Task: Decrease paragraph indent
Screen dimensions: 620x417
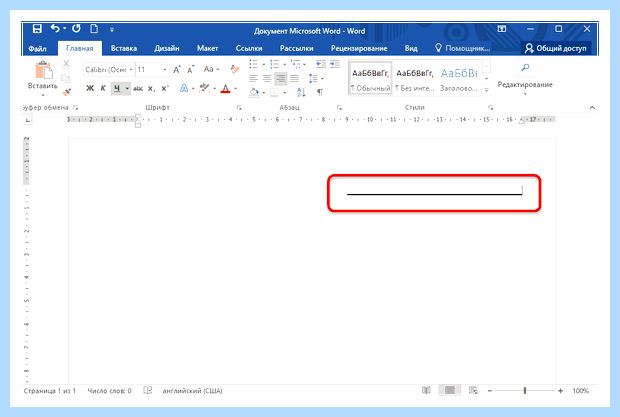Action: click(321, 64)
